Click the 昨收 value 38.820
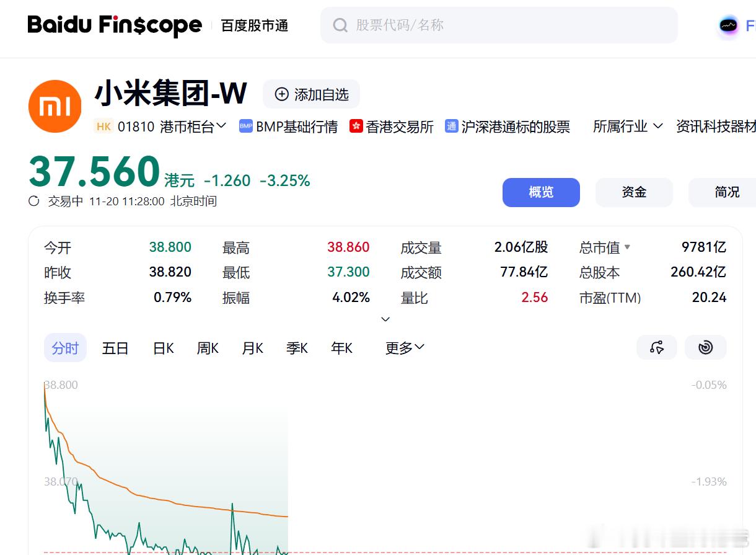This screenshot has width=756, height=555. [x=170, y=272]
